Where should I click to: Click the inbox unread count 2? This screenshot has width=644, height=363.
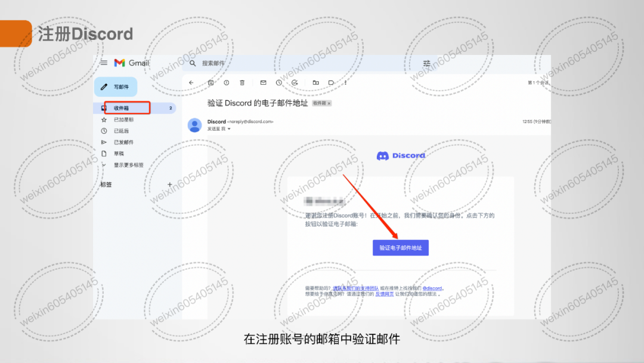171,108
